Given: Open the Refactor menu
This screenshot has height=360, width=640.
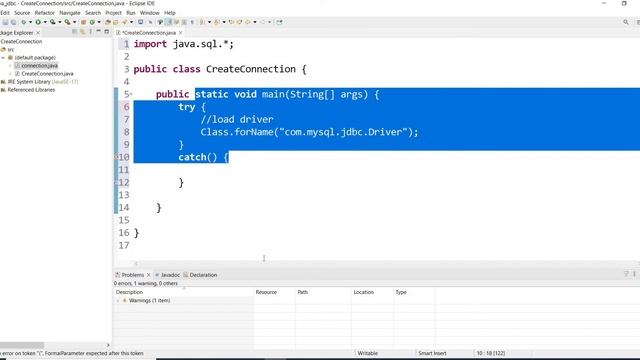Looking at the screenshot, I should point(44,13).
